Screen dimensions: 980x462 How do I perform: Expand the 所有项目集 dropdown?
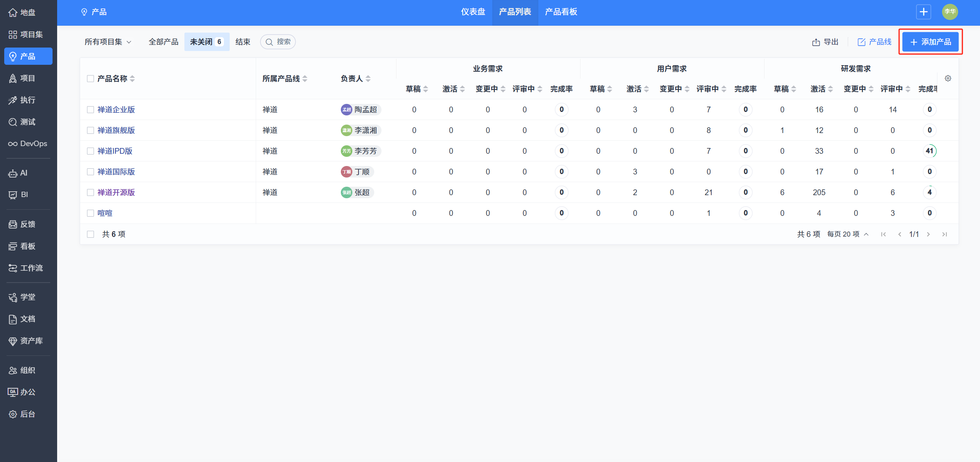coord(108,42)
